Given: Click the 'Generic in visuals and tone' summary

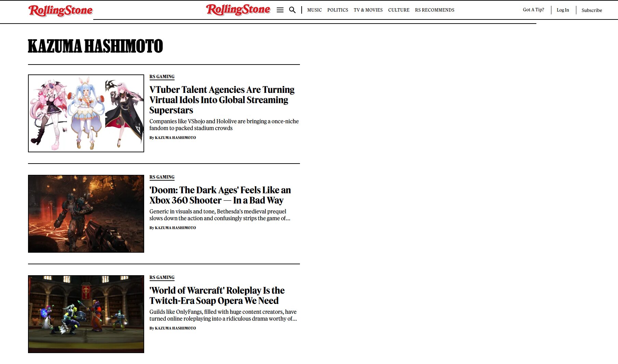Looking at the screenshot, I should pyautogui.click(x=220, y=215).
